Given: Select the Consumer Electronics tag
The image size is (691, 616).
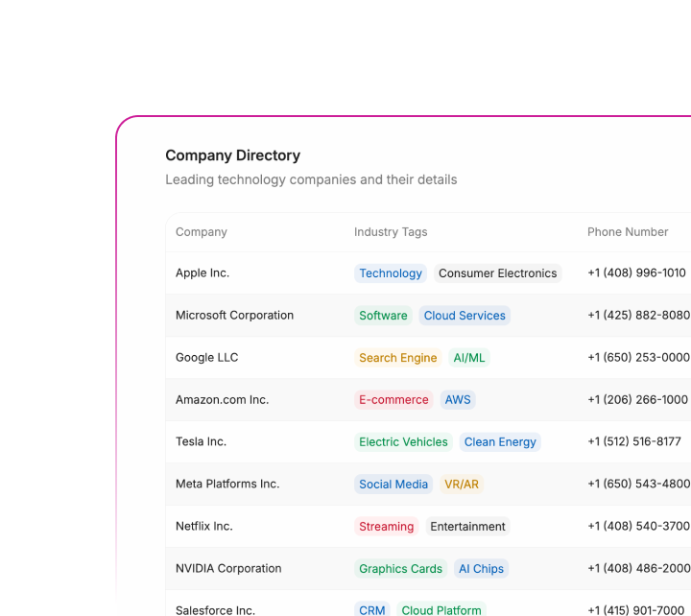Looking at the screenshot, I should pos(497,273).
